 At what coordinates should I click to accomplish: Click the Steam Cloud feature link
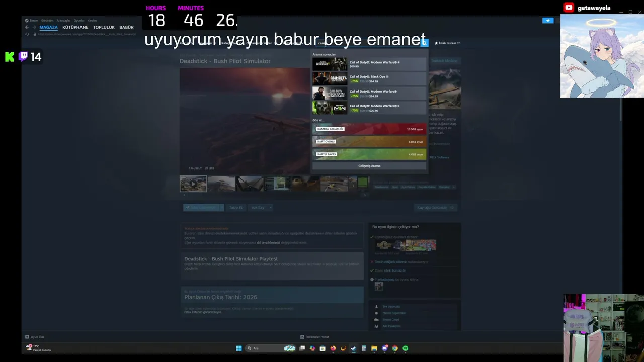tap(391, 320)
